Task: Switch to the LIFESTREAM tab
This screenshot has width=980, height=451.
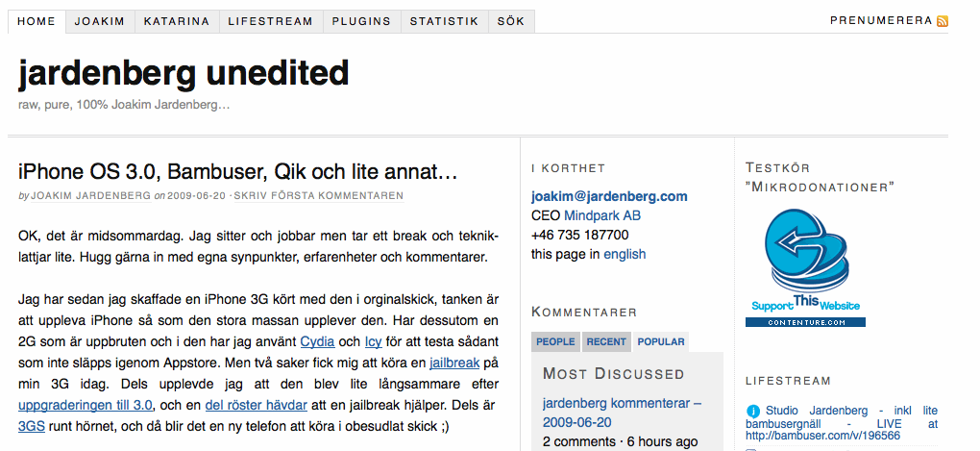Action: 271,21
